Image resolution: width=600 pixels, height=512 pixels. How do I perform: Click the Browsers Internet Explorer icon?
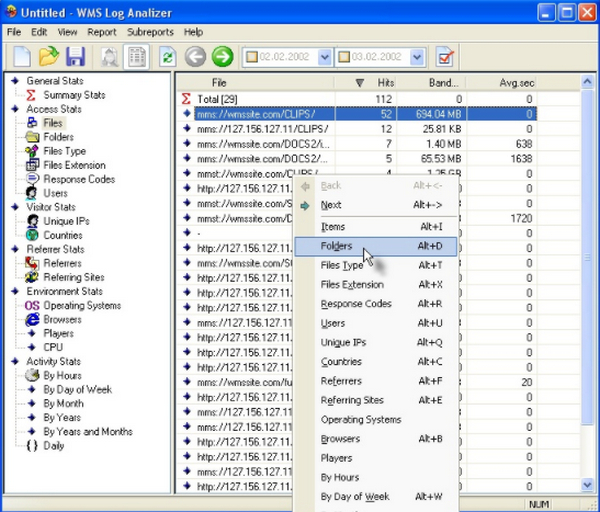coord(33,320)
